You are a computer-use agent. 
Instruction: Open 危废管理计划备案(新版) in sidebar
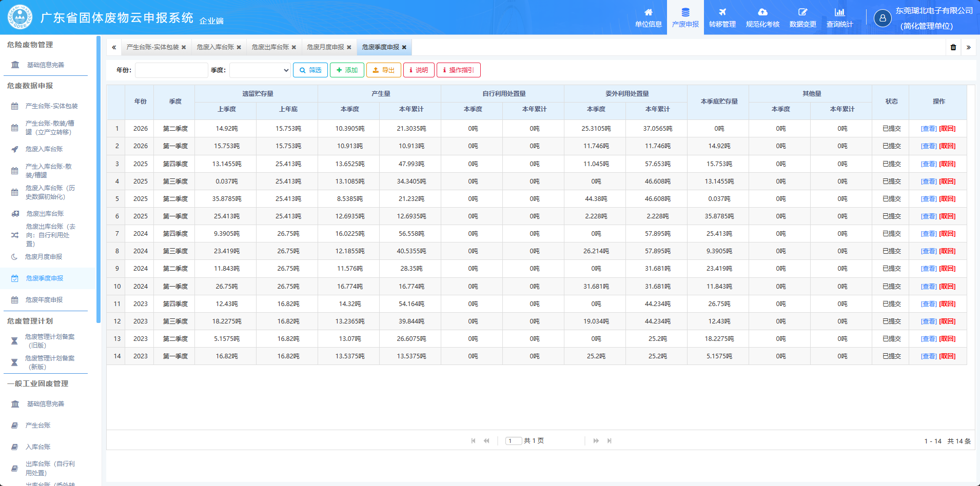pos(50,362)
